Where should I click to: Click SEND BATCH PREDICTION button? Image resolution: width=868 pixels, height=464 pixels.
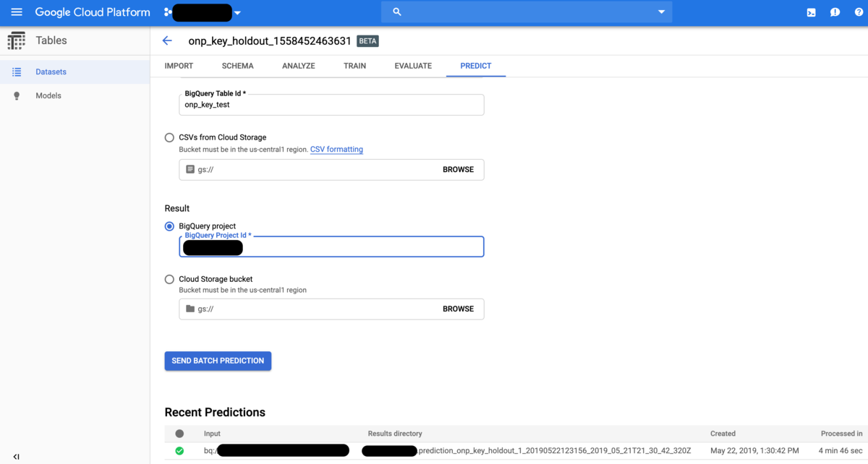click(218, 361)
